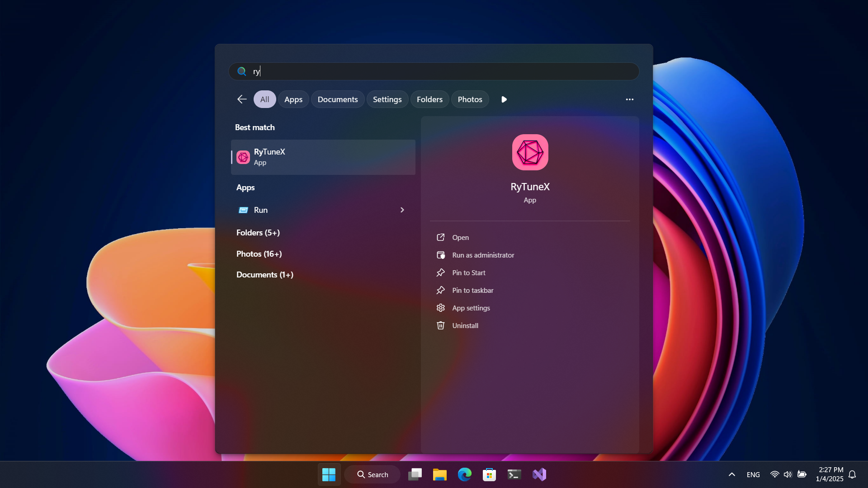
Task: Expand the Folders (5+) section
Action: [x=258, y=233]
